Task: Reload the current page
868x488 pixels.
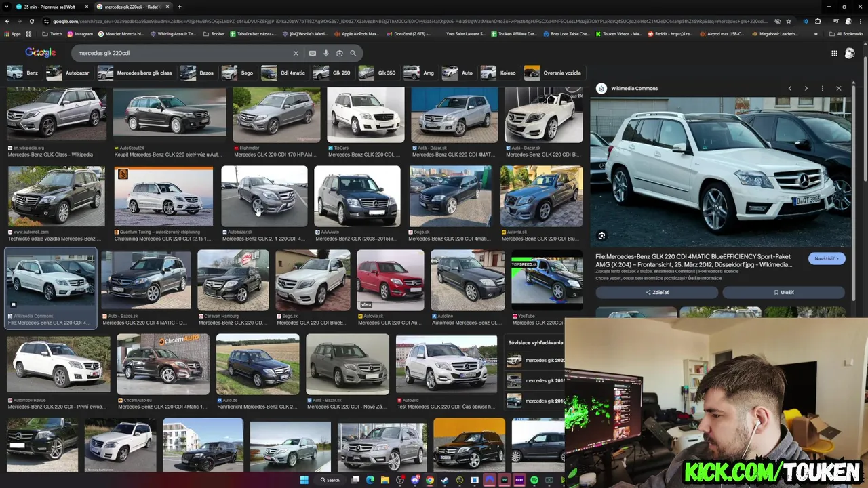Action: [x=31, y=21]
